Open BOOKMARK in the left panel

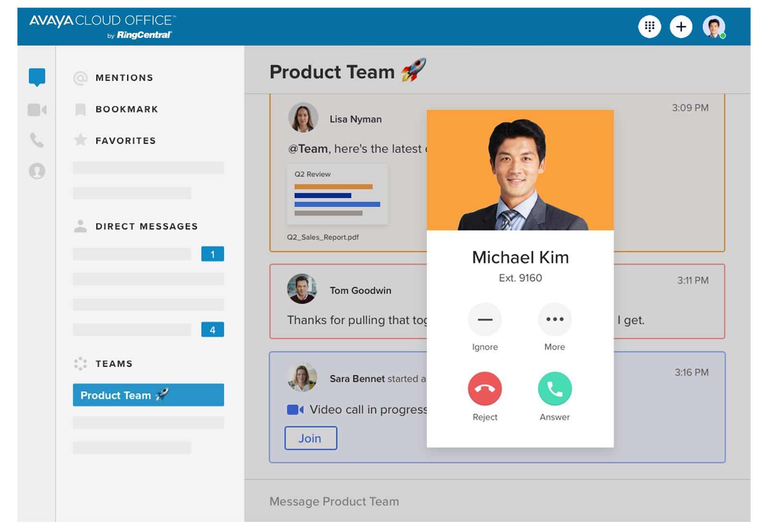click(x=127, y=109)
